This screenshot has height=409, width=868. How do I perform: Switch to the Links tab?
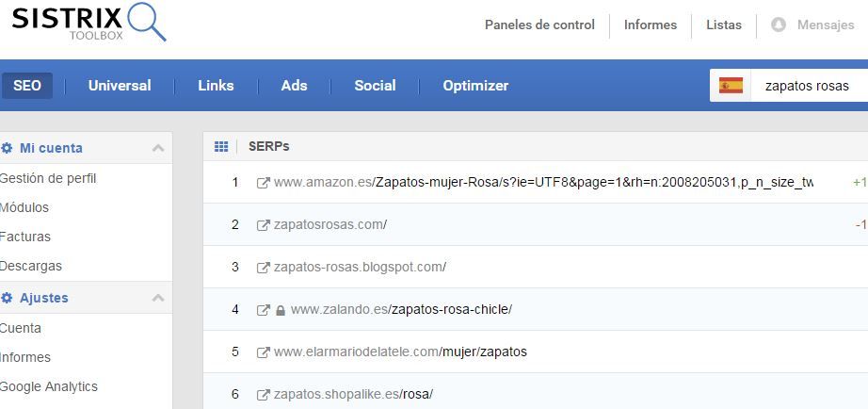[x=216, y=86]
